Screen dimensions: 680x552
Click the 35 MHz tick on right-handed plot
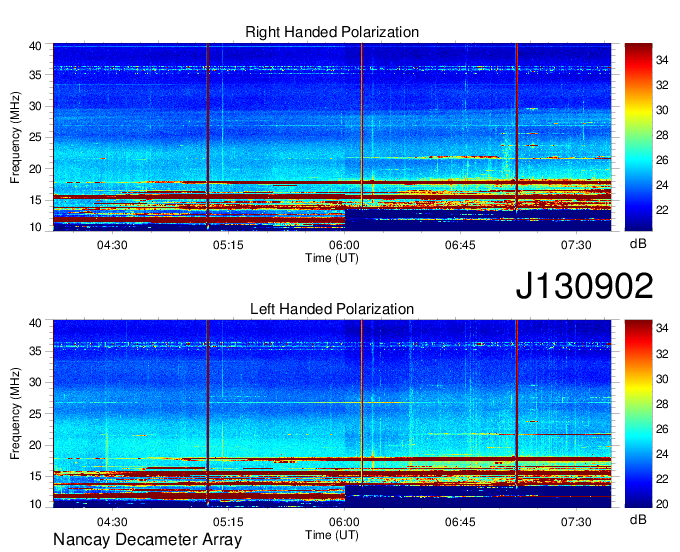tap(36, 75)
